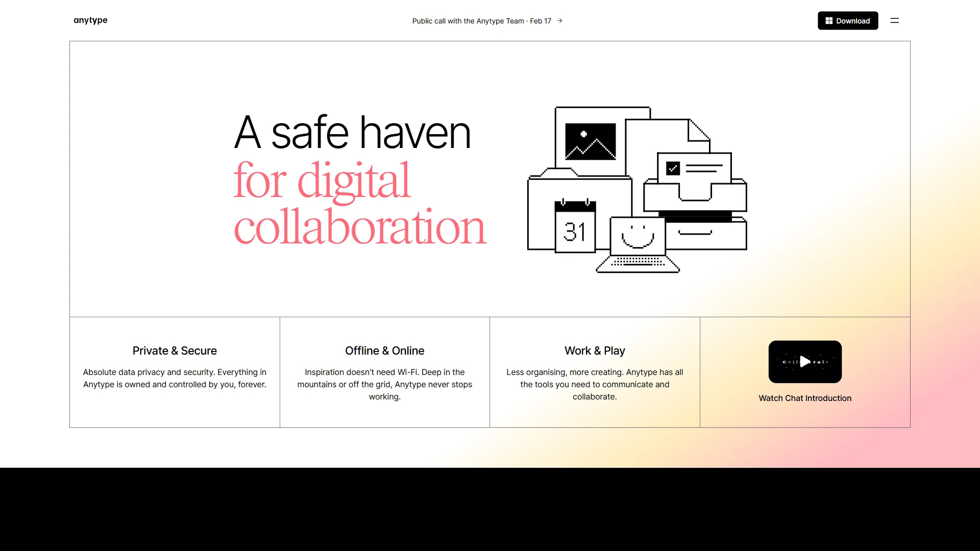This screenshot has width=980, height=551.
Task: Click the 'Inspiration doesn't need Wi-Fi' description
Action: point(385,385)
